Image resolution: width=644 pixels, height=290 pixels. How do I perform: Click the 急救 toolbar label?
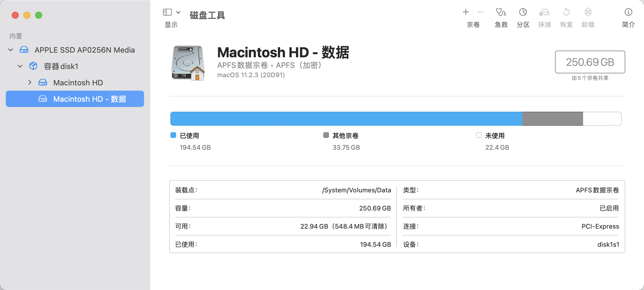click(501, 25)
